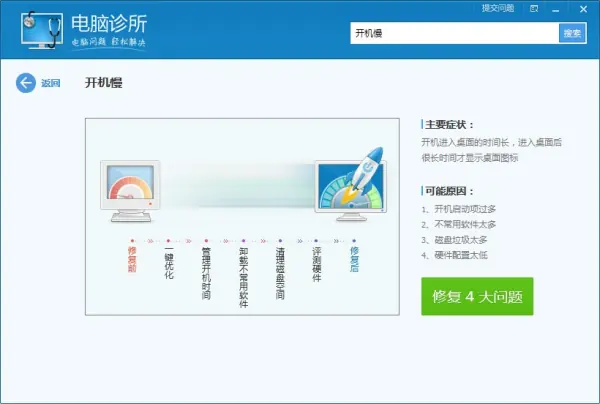
Task: Click the 电脑诊所 stethoscope monitor logo
Action: 42,30
